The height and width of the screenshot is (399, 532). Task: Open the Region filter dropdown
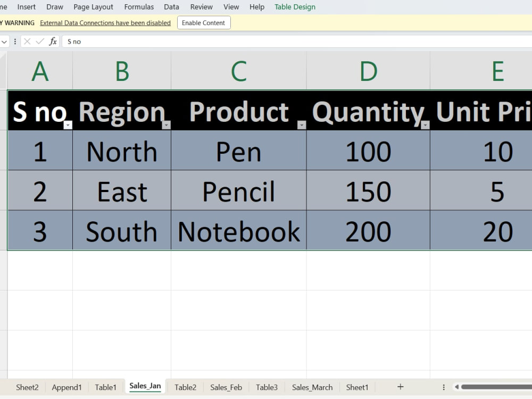(x=166, y=125)
